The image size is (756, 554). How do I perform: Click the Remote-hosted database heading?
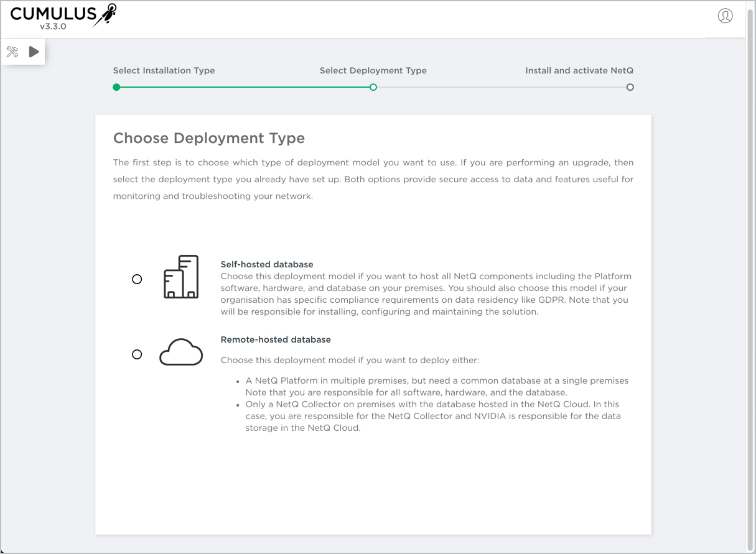click(276, 339)
